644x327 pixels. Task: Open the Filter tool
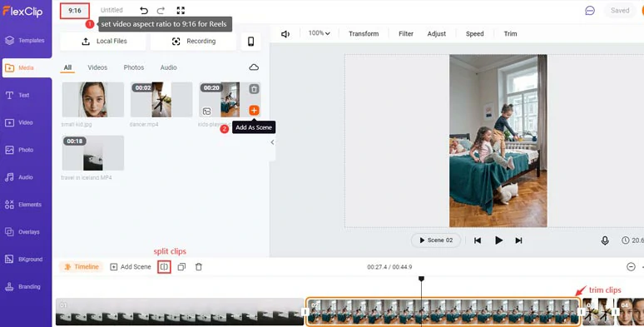coord(406,33)
